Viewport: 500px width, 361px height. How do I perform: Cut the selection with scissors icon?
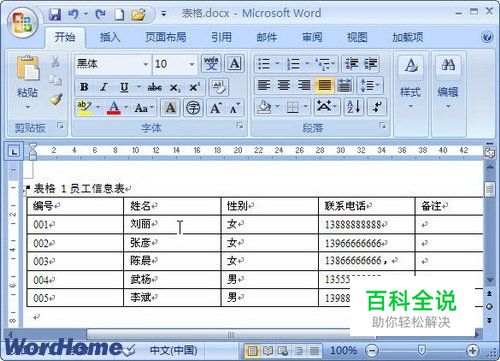(x=56, y=62)
